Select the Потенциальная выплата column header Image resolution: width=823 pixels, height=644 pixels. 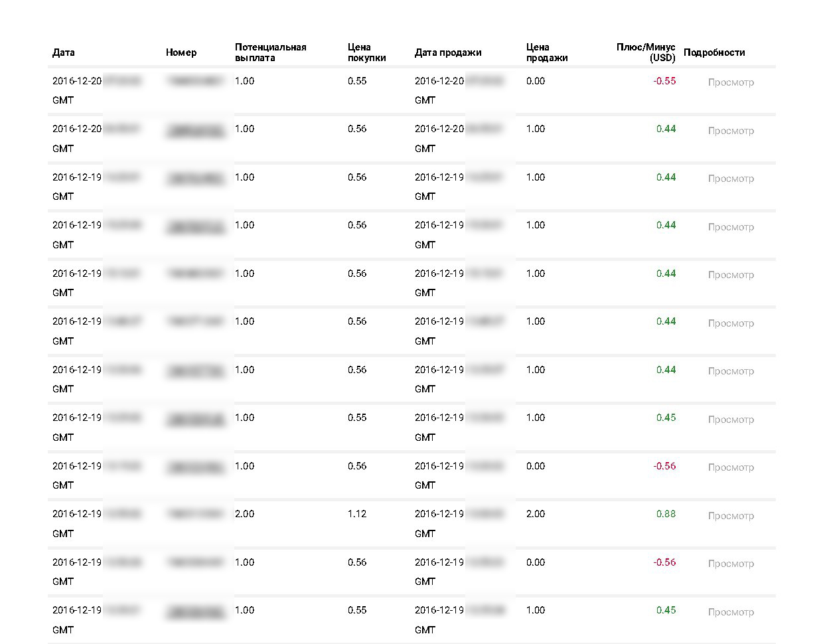click(x=271, y=52)
